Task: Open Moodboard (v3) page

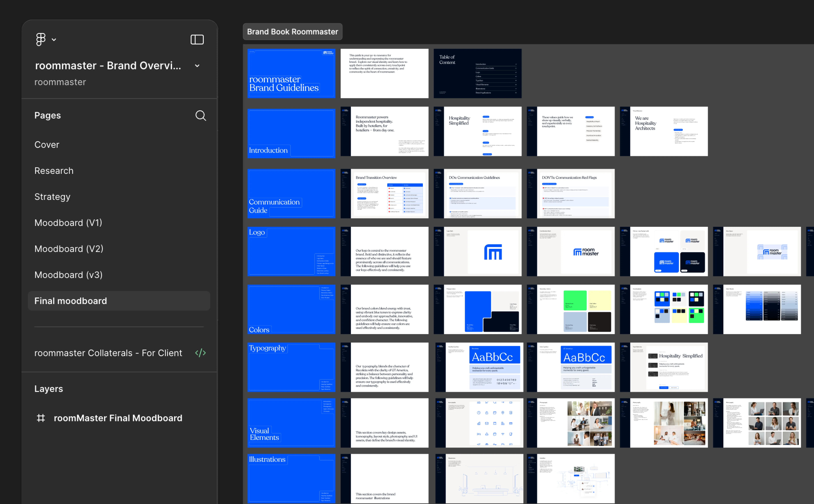Action: tap(68, 275)
